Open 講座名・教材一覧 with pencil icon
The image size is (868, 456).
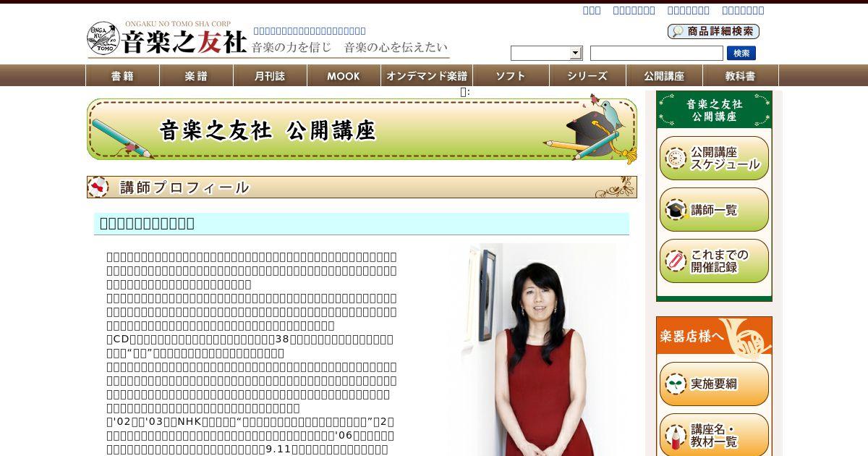714,435
